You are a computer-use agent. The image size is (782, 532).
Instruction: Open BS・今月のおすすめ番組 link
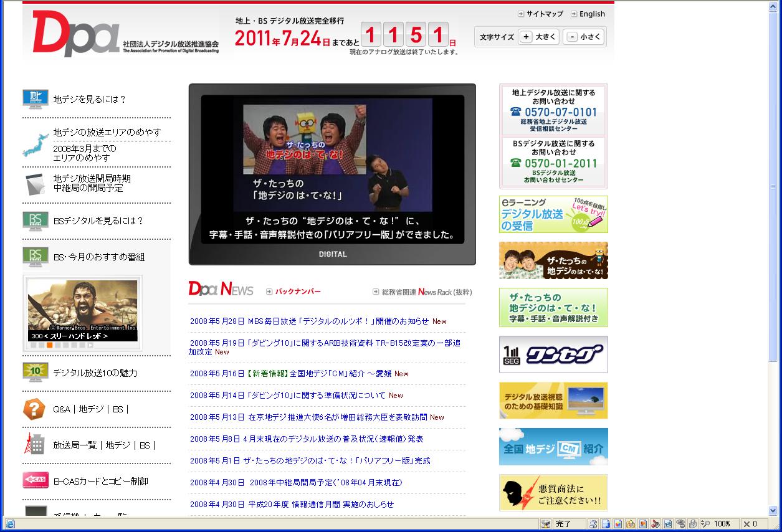click(x=99, y=257)
